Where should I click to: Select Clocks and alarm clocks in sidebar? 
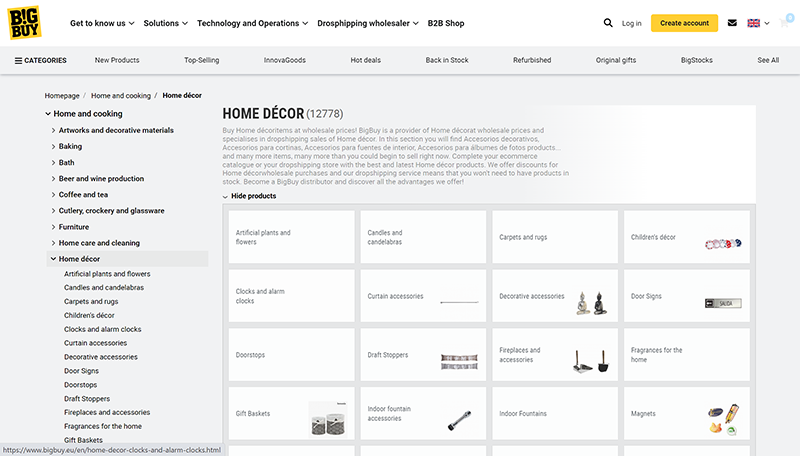(103, 330)
